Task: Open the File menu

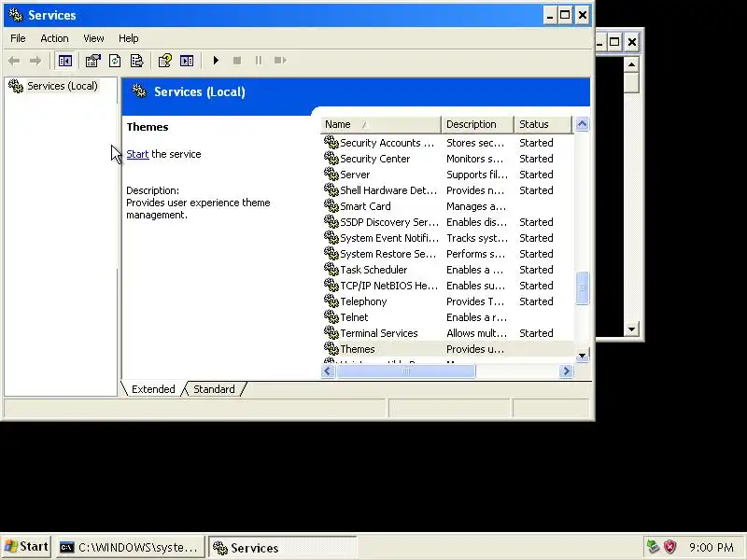Action: [18, 38]
